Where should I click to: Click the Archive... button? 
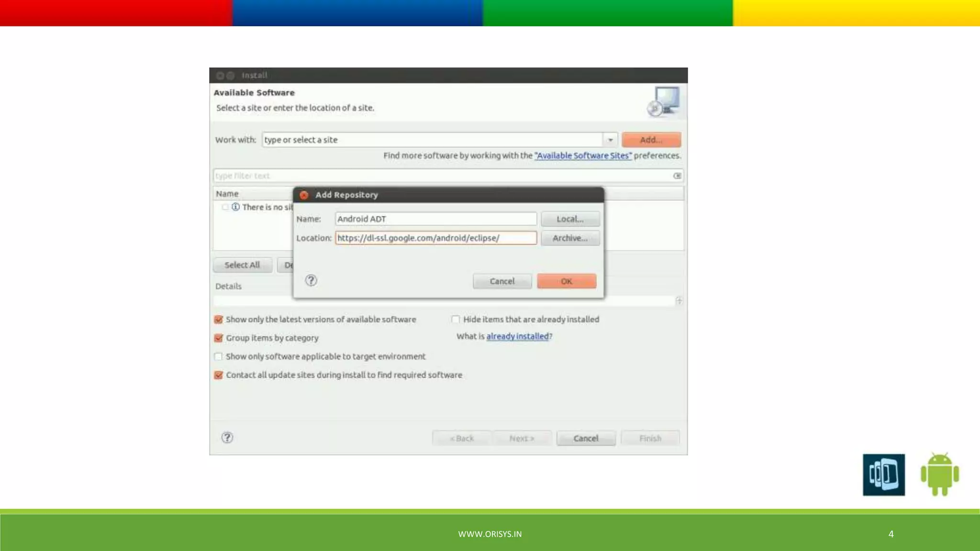(x=570, y=238)
